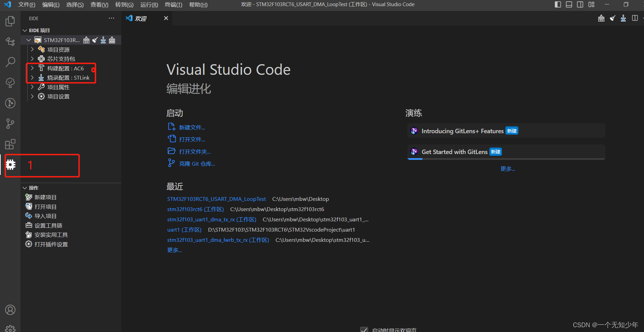Split the editor right using the title bar icon

point(635,18)
